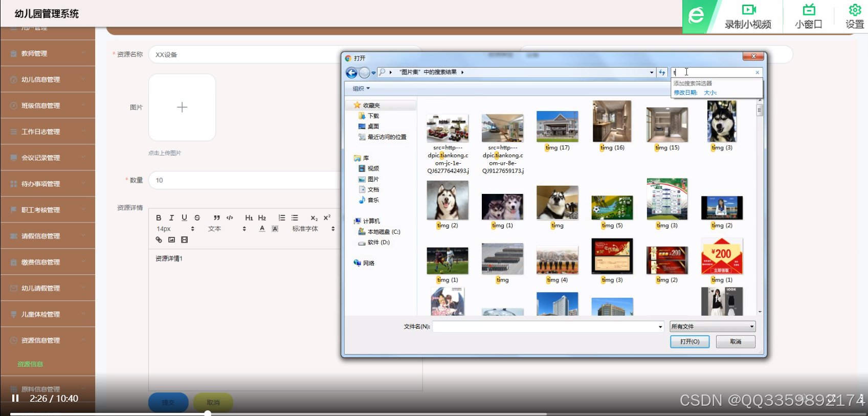Image resolution: width=868 pixels, height=416 pixels.
Task: Go back in the file dialog
Action: pos(351,73)
